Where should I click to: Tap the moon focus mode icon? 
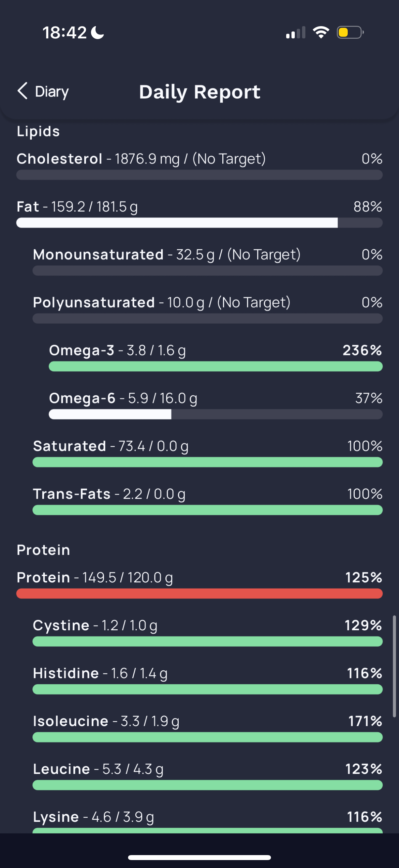click(98, 33)
